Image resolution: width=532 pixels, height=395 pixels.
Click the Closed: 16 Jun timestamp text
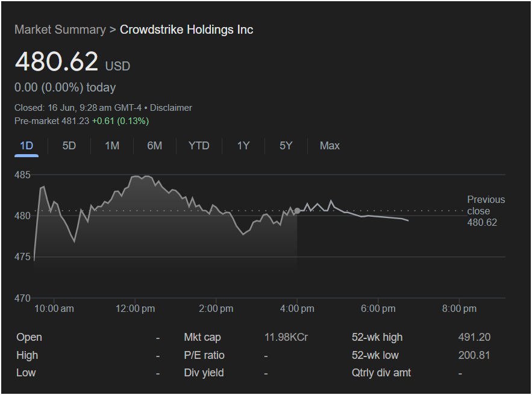point(78,108)
